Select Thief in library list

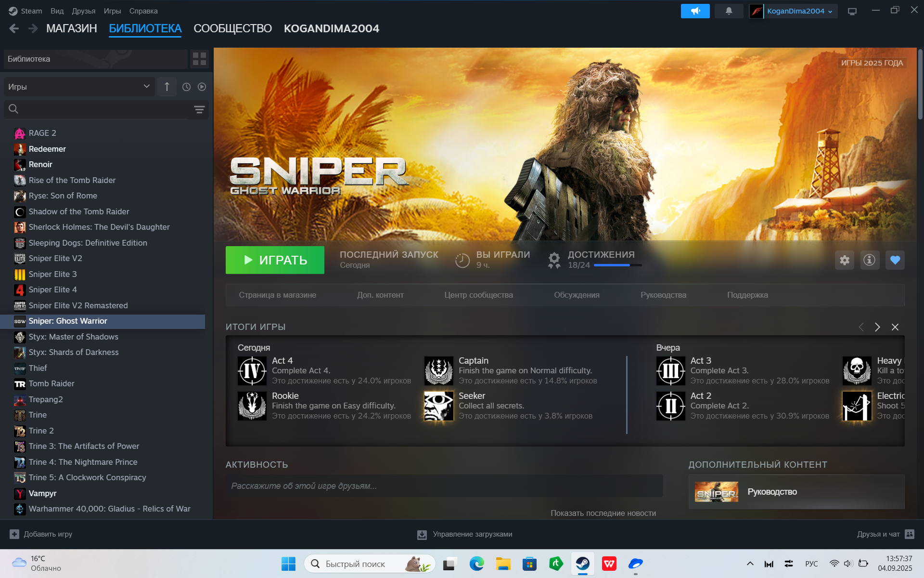point(38,368)
